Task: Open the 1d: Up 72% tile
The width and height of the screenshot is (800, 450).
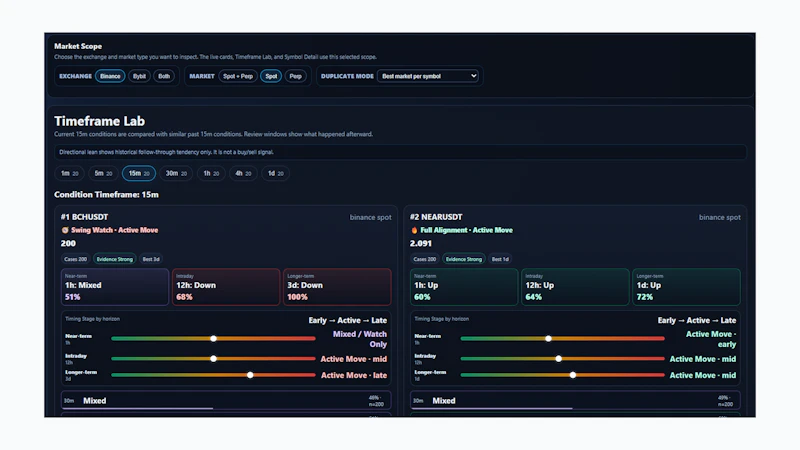Action: (686, 287)
